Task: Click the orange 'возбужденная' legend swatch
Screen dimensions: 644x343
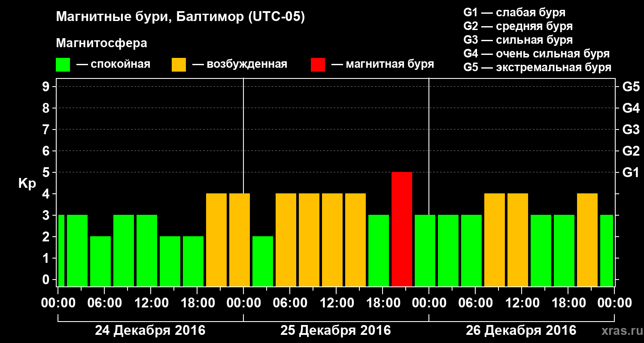Action: (179, 65)
